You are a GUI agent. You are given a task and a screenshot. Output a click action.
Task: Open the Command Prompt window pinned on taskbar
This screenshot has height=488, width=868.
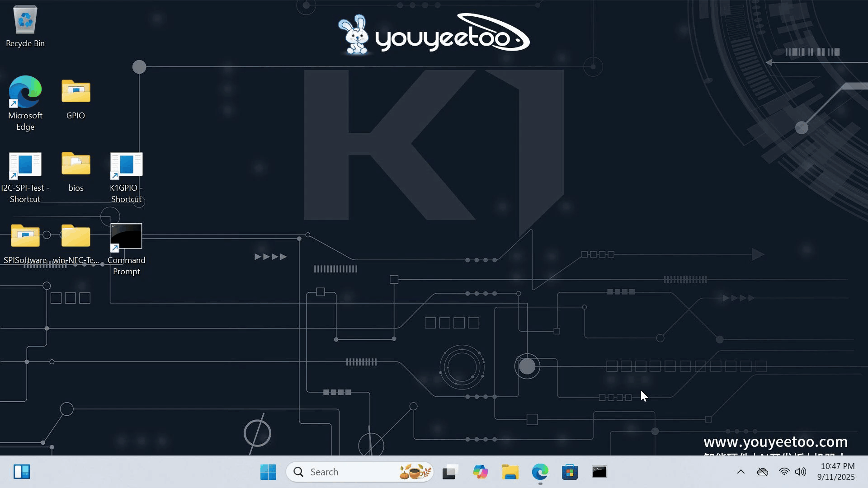tap(599, 471)
